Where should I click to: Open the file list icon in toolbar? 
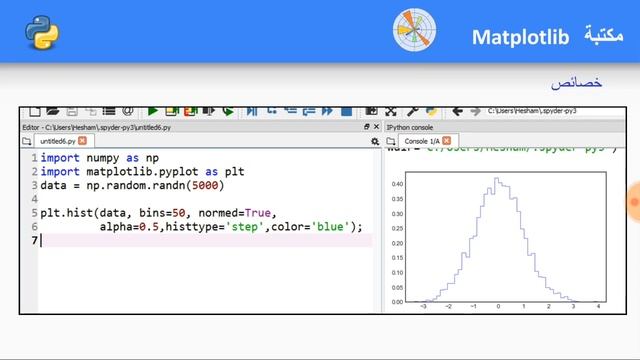109,111
